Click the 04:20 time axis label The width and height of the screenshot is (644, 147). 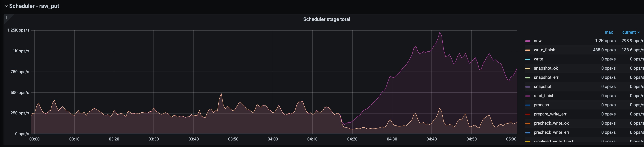(x=352, y=139)
